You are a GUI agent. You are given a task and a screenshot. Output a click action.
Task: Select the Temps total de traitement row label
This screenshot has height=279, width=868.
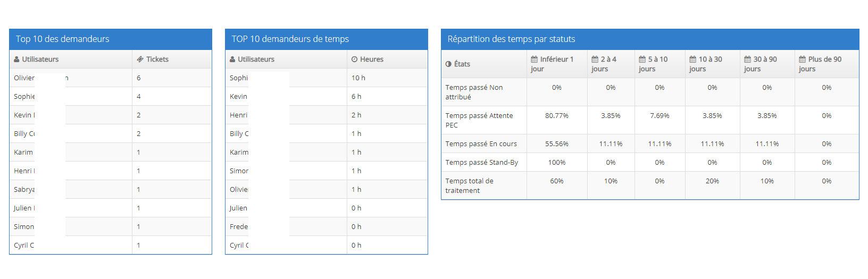(x=470, y=185)
